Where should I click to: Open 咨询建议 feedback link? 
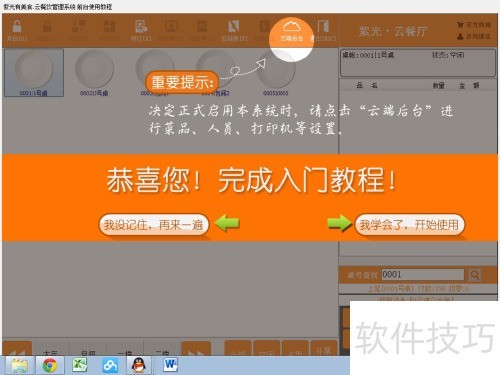click(x=474, y=36)
